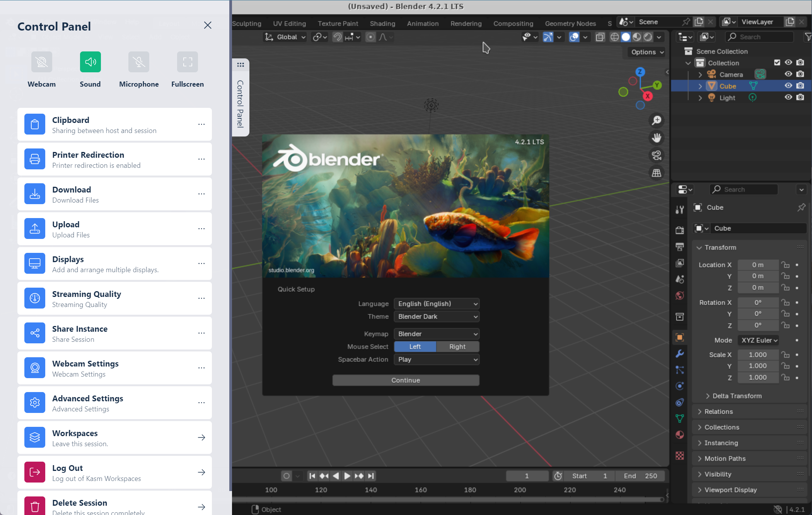Click the Sound icon in Control Panel
The image size is (812, 515).
(x=90, y=62)
